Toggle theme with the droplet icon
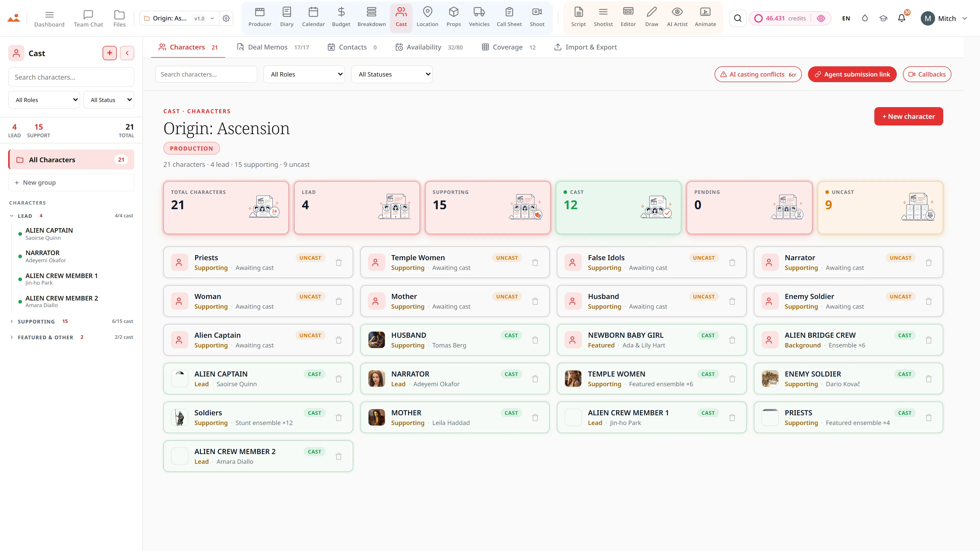 (x=865, y=18)
